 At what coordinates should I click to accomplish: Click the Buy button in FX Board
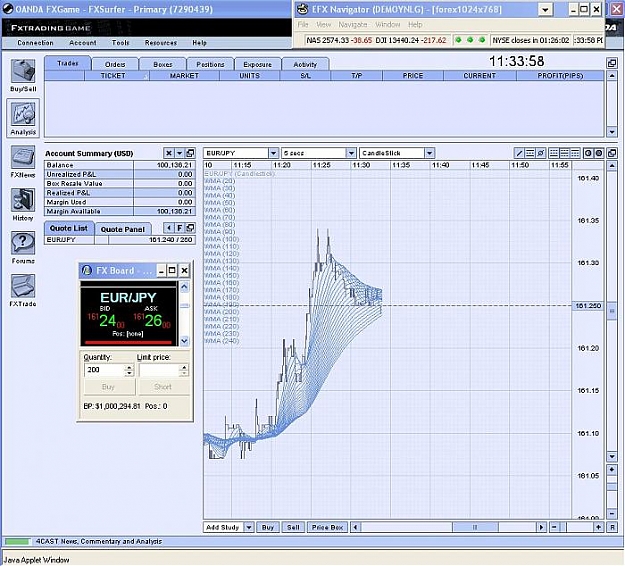pos(109,387)
